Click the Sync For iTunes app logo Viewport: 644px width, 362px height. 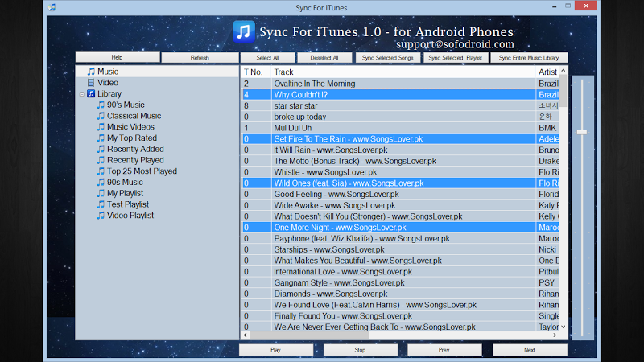[x=244, y=31]
